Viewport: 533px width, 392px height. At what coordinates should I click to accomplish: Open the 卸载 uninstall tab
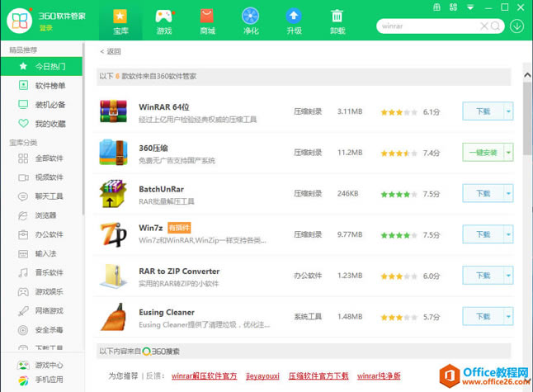click(x=337, y=21)
